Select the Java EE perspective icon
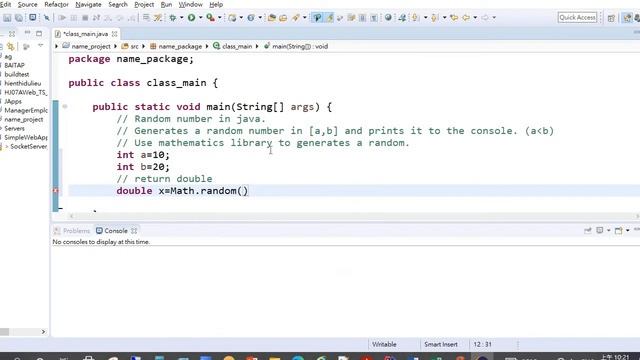 pos(627,18)
